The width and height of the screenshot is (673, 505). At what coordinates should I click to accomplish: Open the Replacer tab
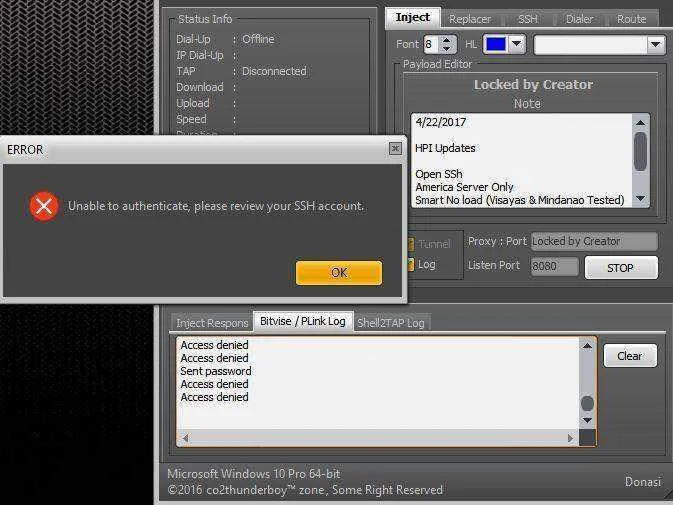[x=470, y=19]
